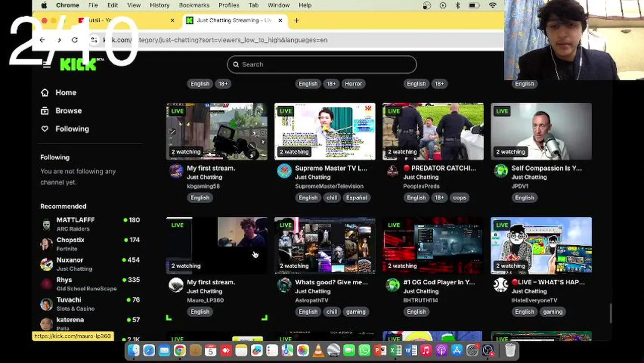Open the View menu
Viewport: 644px width, 363px height.
point(134,6)
